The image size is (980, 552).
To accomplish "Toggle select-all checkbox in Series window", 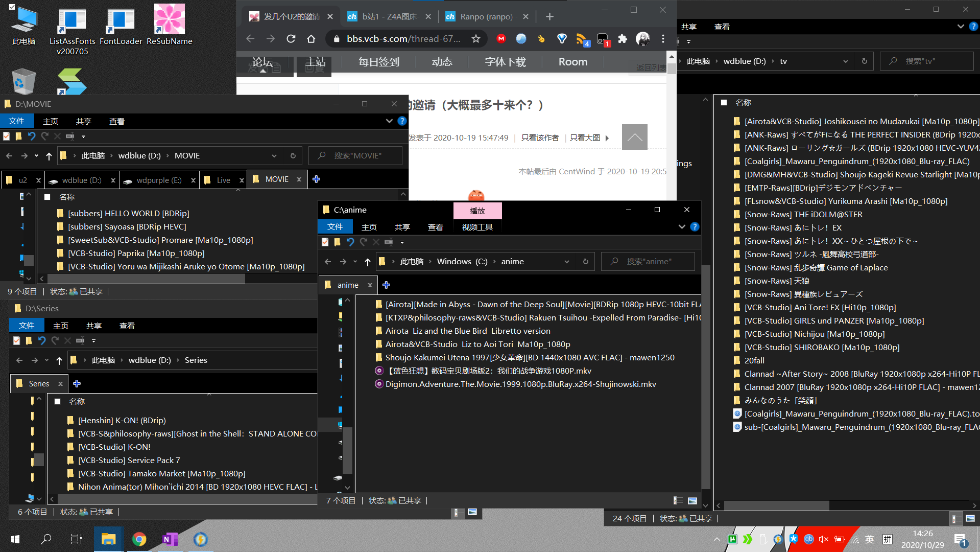I will click(x=58, y=402).
